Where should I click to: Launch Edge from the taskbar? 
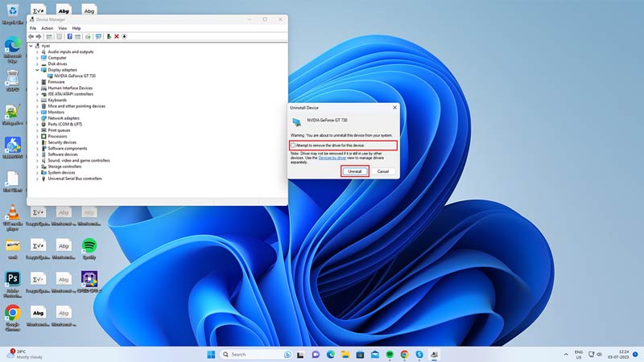331,354
